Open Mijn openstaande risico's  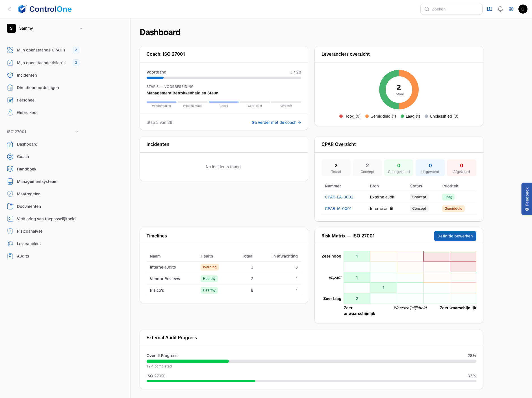tap(40, 63)
